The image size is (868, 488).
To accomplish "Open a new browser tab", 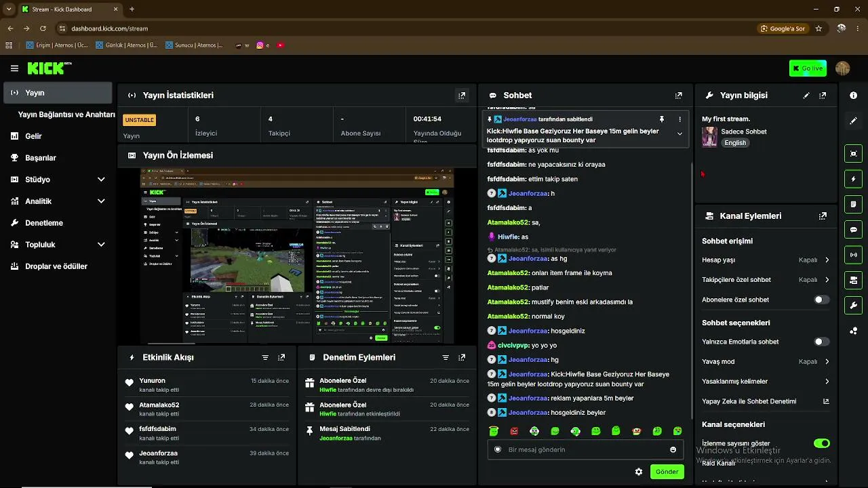I will pyautogui.click(x=132, y=9).
